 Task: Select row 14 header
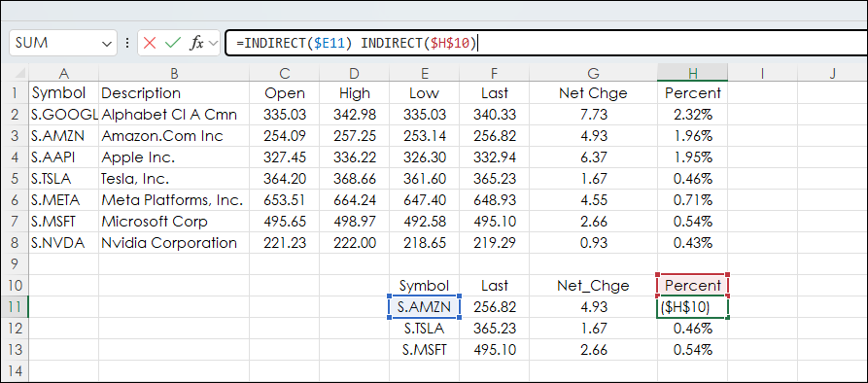pyautogui.click(x=15, y=370)
